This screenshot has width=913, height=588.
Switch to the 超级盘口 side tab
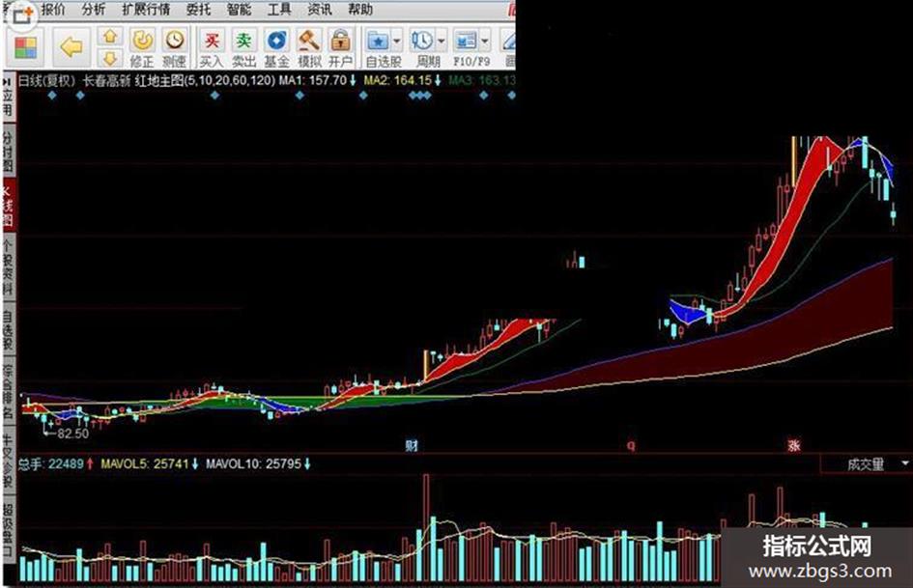[x=8, y=528]
